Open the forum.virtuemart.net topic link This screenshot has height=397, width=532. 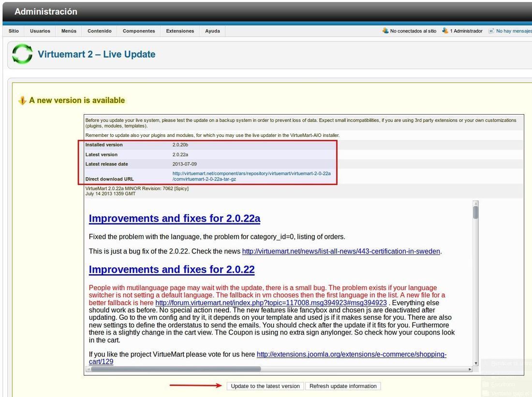(x=271, y=303)
